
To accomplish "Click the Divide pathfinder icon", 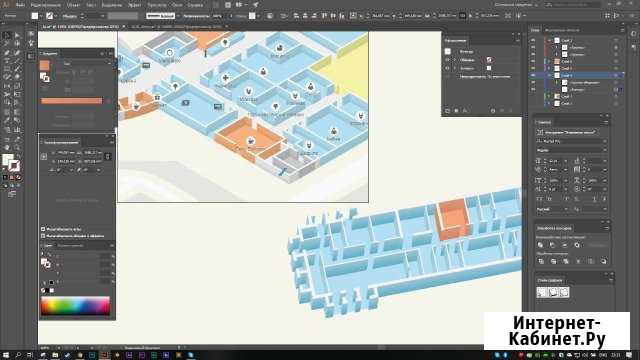I will [541, 261].
